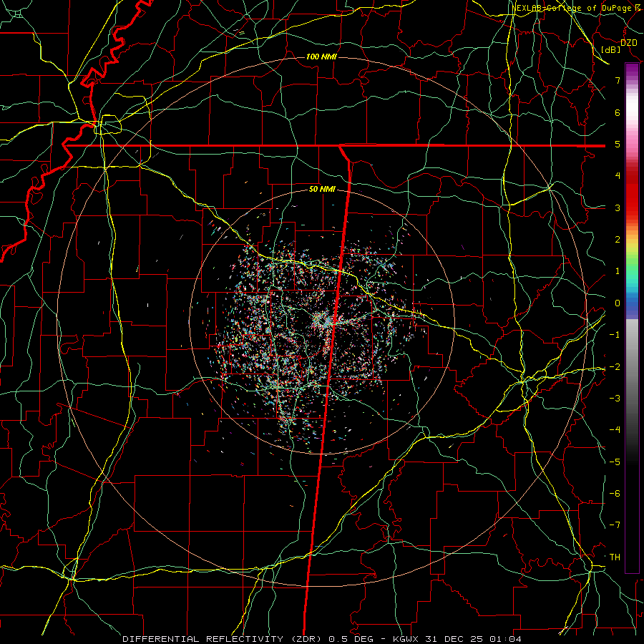Click the [dB] units label
The width and height of the screenshot is (644, 644).
click(x=611, y=49)
